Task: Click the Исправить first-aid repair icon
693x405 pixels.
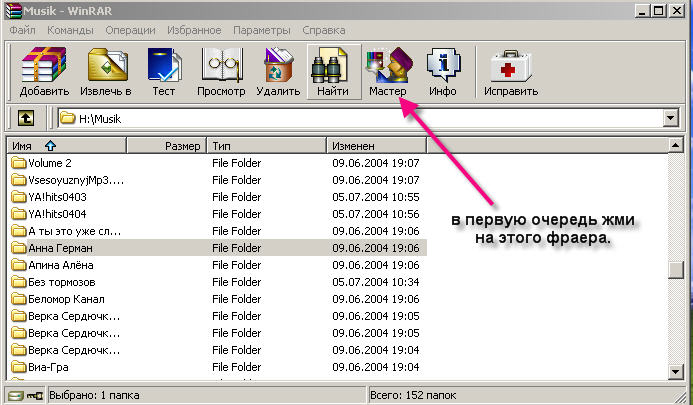Action: point(510,65)
